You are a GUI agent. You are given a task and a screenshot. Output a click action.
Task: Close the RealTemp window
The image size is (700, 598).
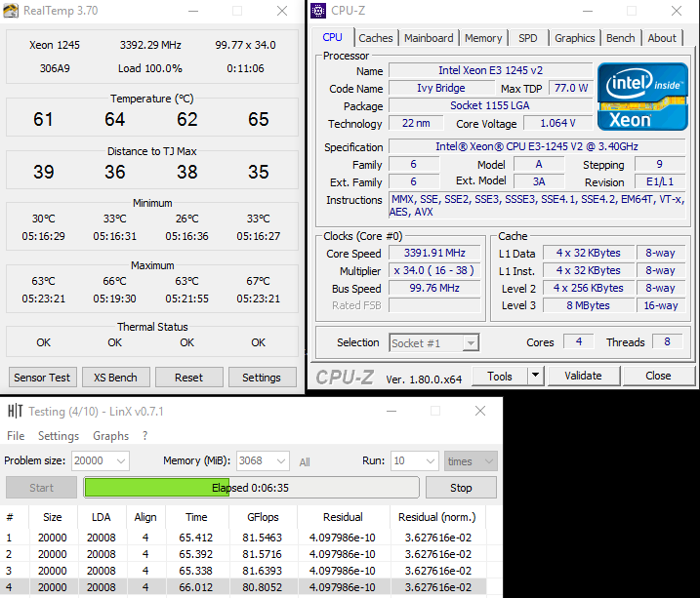click(282, 12)
